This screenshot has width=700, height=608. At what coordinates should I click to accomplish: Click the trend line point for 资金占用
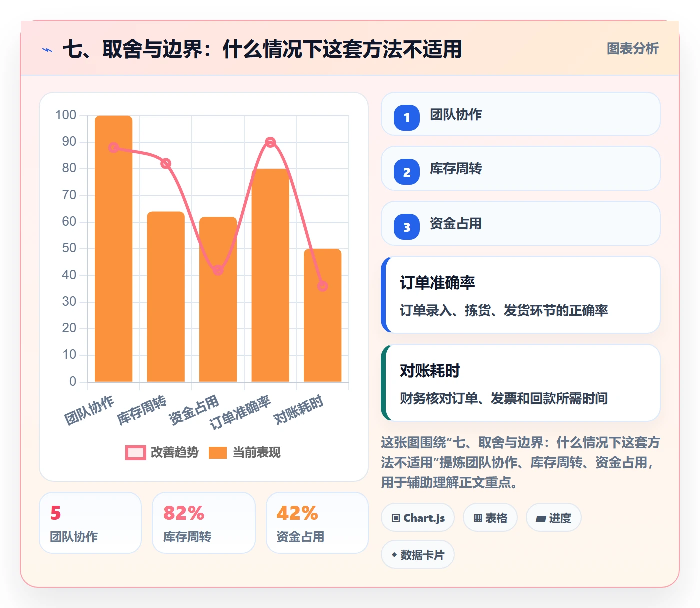(x=218, y=270)
